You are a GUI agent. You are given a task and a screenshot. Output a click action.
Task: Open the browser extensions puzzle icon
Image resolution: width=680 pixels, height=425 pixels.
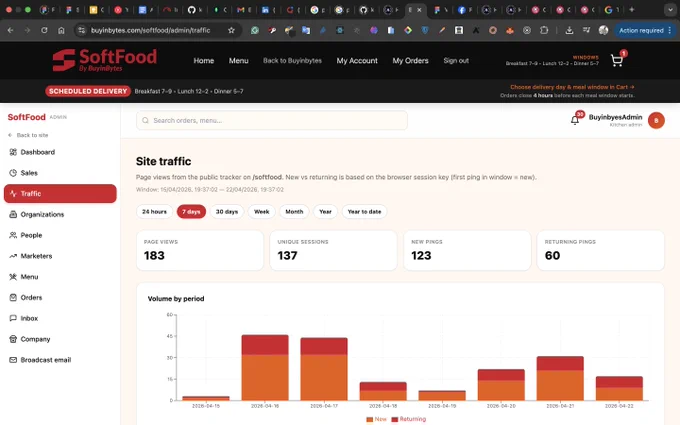(x=544, y=30)
